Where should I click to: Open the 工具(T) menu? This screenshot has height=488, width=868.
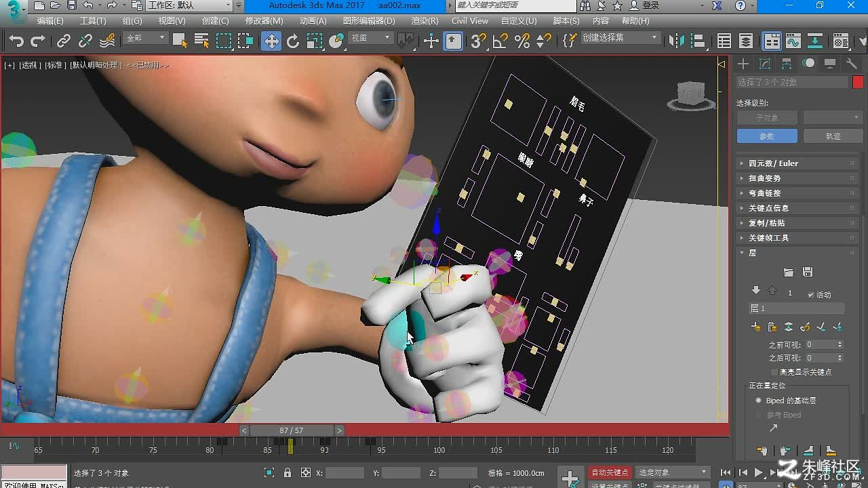93,21
